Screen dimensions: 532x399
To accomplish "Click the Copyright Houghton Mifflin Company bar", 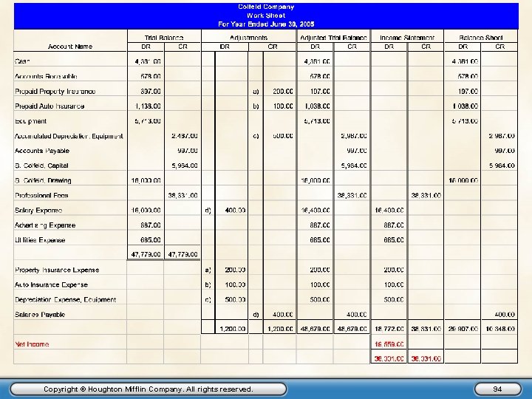I will [x=149, y=389].
